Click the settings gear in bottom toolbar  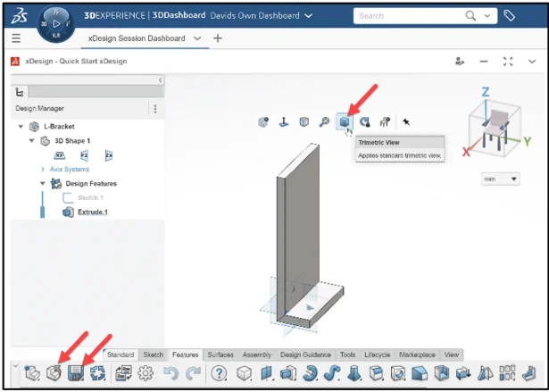(146, 374)
